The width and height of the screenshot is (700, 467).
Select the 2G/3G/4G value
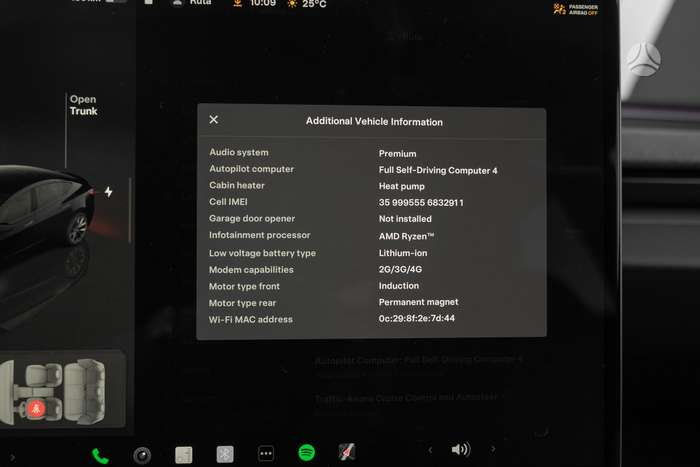tap(400, 269)
